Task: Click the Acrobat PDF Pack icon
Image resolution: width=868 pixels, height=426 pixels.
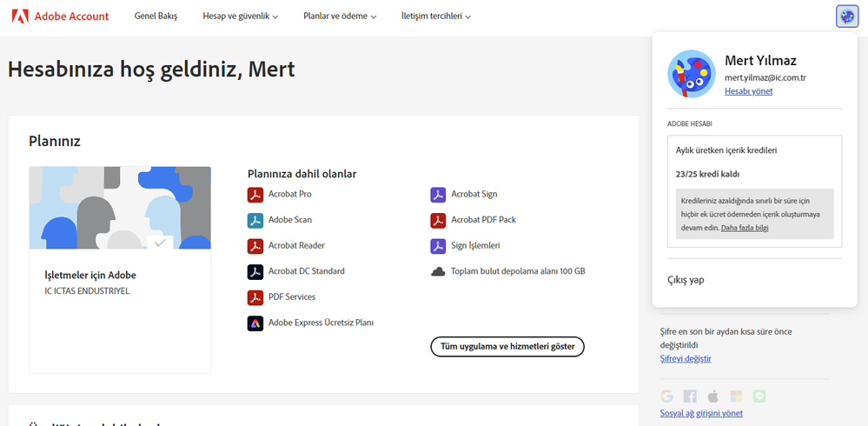Action: (x=438, y=220)
